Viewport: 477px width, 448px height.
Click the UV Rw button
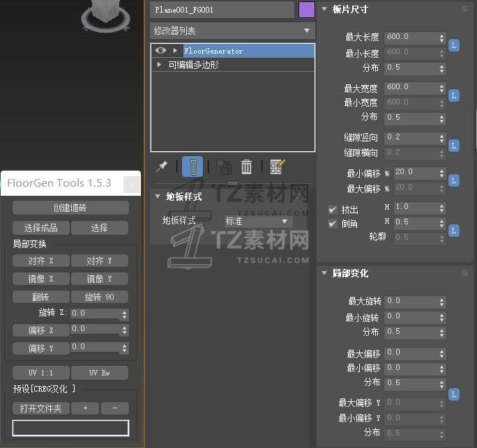click(x=100, y=373)
